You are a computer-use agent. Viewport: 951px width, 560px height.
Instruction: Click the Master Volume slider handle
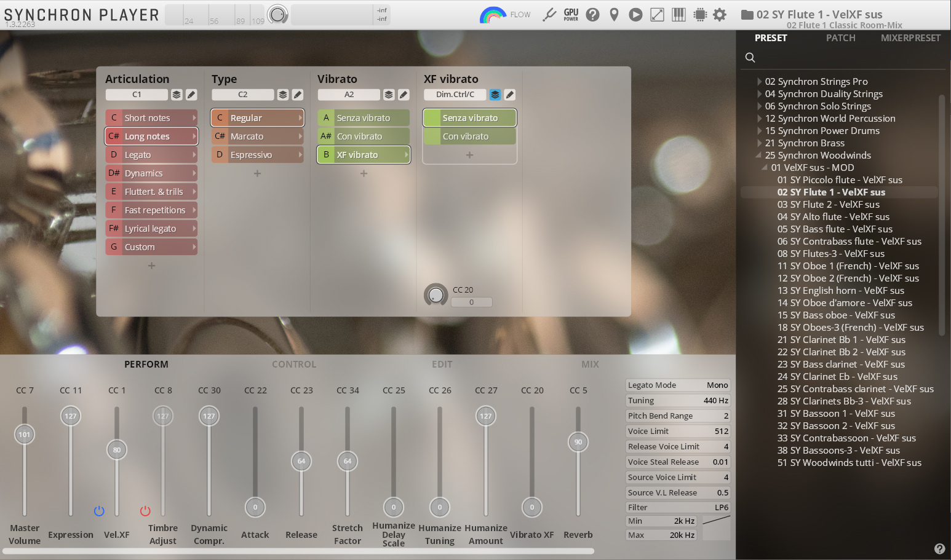(x=25, y=435)
